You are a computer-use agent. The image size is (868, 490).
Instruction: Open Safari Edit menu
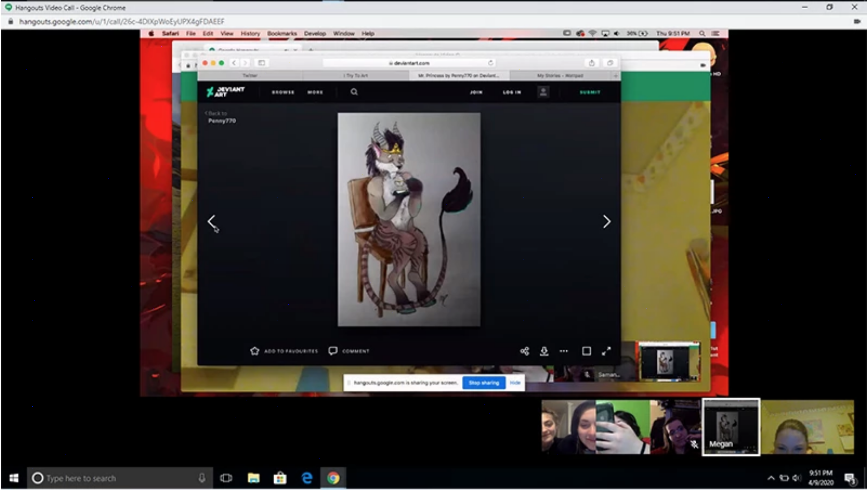208,33
